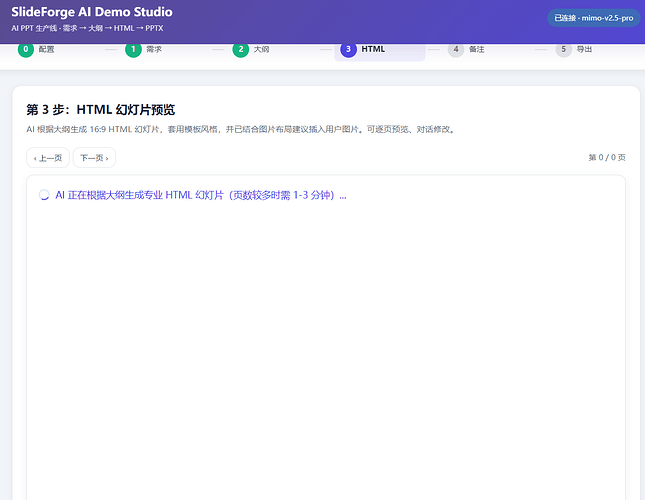Screen dimensions: 645x500
Task: Click the page counter 第 0 / 0 页
Action: 607,157
